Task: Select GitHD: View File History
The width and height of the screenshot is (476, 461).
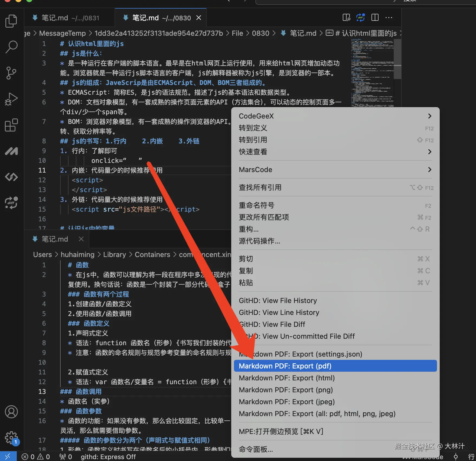Action: tap(335, 301)
